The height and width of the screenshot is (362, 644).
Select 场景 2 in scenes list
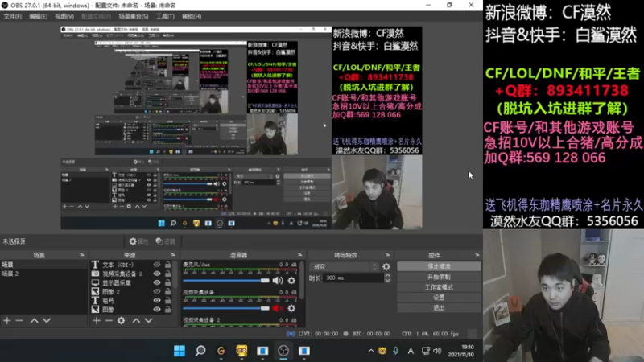point(43,274)
